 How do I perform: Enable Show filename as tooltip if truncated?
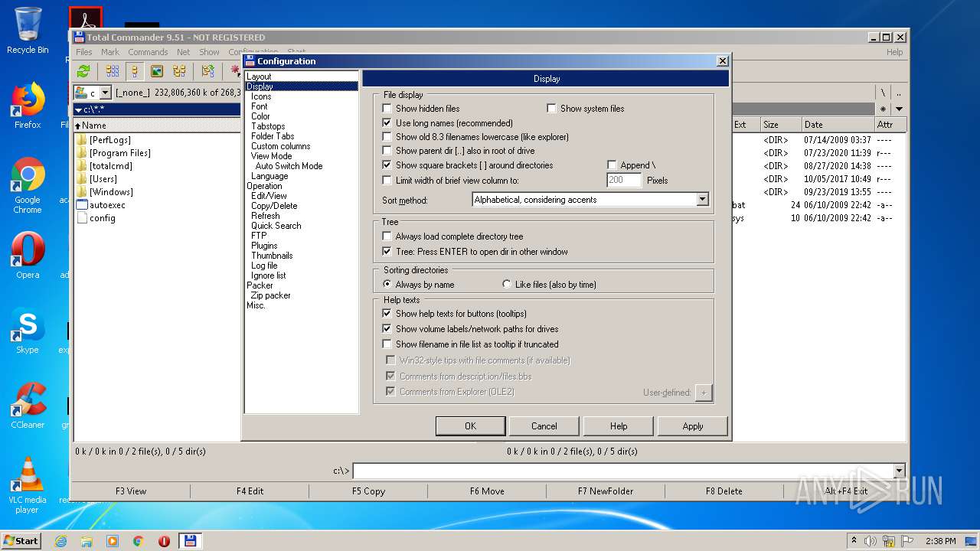pos(387,344)
